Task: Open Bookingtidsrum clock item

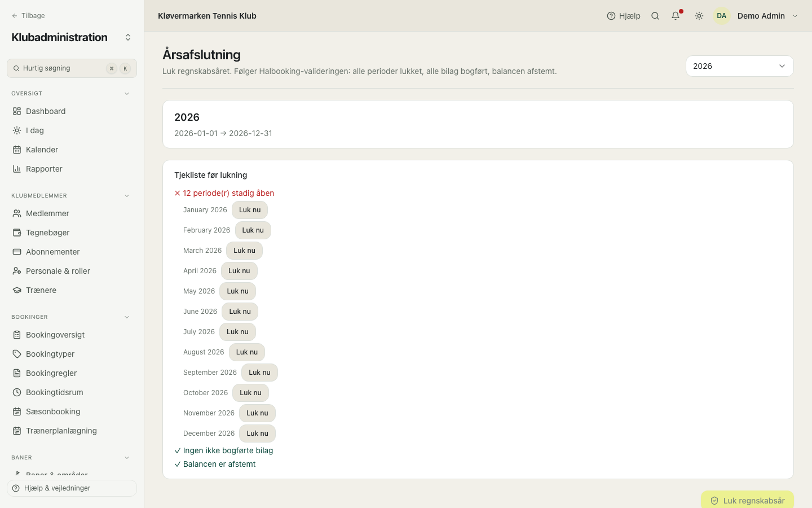Action: (x=72, y=392)
